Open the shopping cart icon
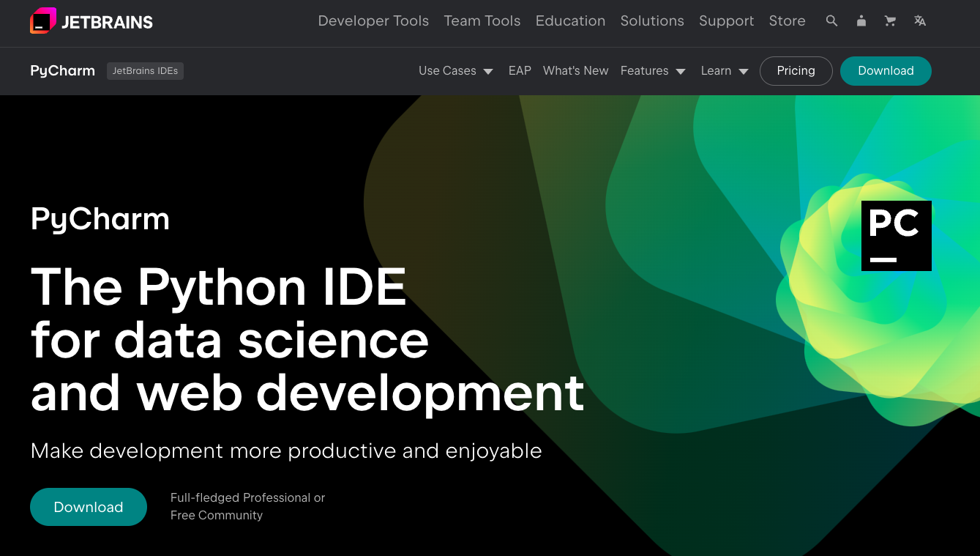 (890, 21)
